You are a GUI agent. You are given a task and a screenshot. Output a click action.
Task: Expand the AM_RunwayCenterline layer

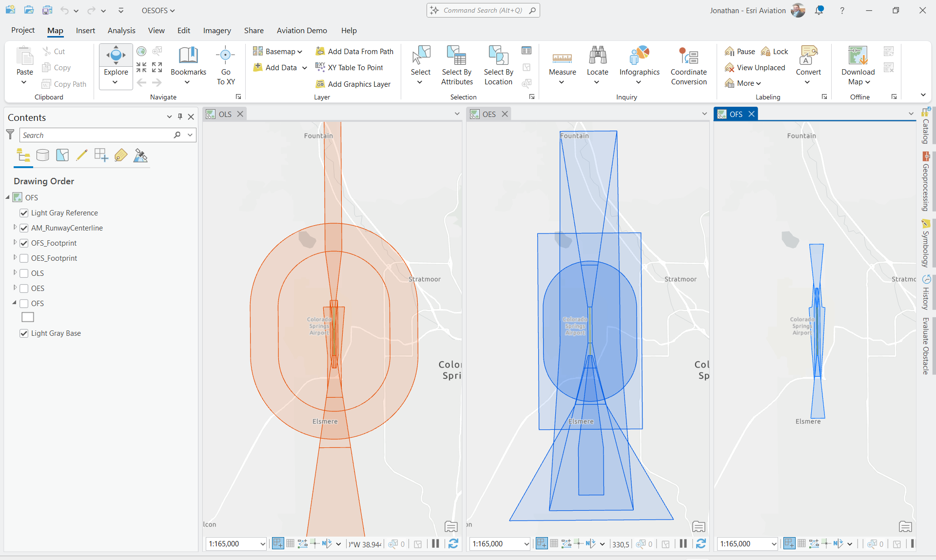pos(15,228)
